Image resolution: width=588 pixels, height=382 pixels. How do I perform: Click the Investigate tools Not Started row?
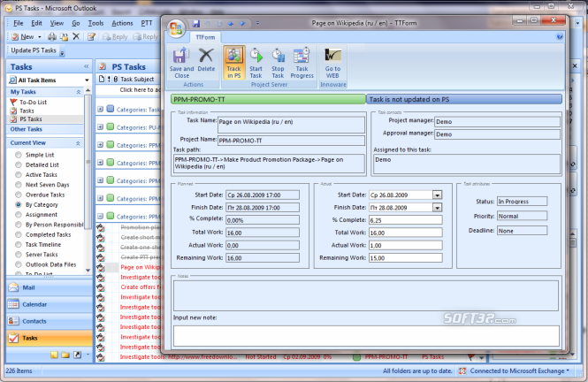(289, 357)
